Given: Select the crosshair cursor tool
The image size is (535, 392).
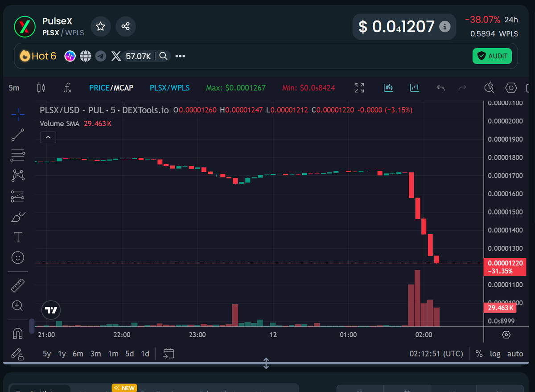Looking at the screenshot, I should pos(18,115).
